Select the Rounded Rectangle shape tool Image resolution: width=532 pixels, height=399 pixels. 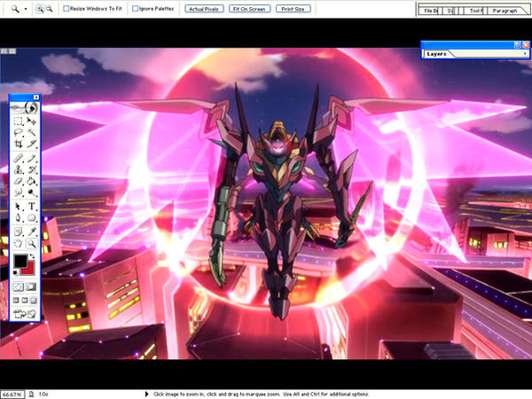32,217
